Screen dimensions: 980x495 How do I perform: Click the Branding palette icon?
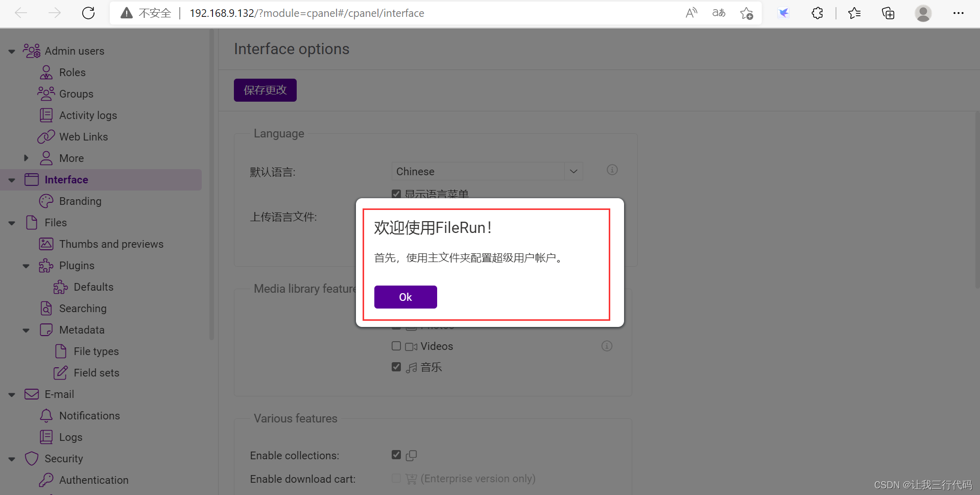46,201
